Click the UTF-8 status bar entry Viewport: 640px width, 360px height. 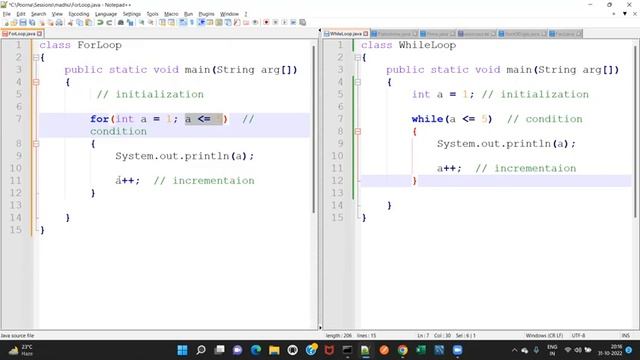(x=578, y=336)
